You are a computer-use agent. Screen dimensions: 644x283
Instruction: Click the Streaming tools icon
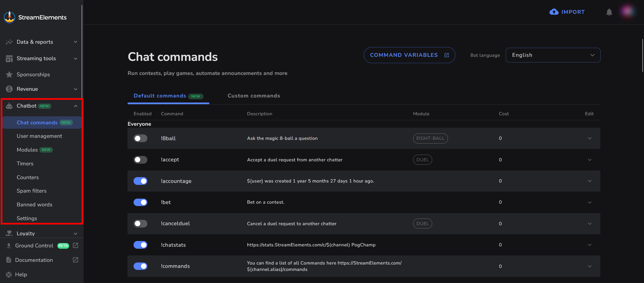click(x=9, y=58)
